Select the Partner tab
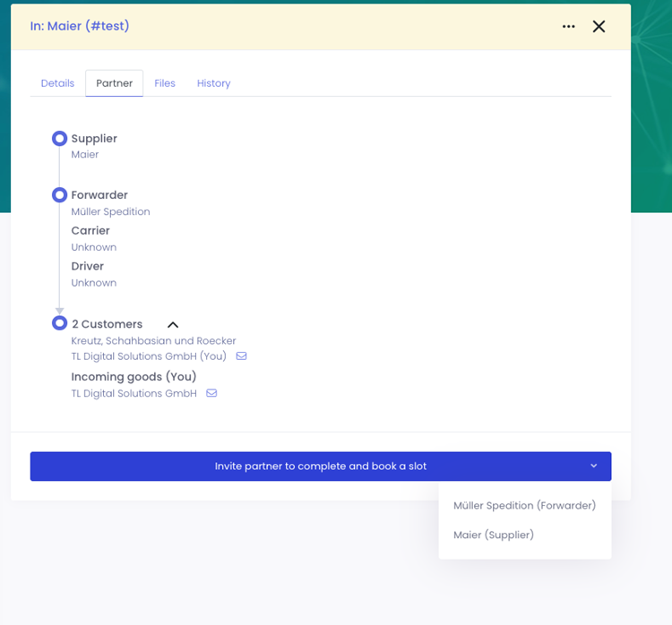Screen dimensions: 672x625 (x=114, y=83)
